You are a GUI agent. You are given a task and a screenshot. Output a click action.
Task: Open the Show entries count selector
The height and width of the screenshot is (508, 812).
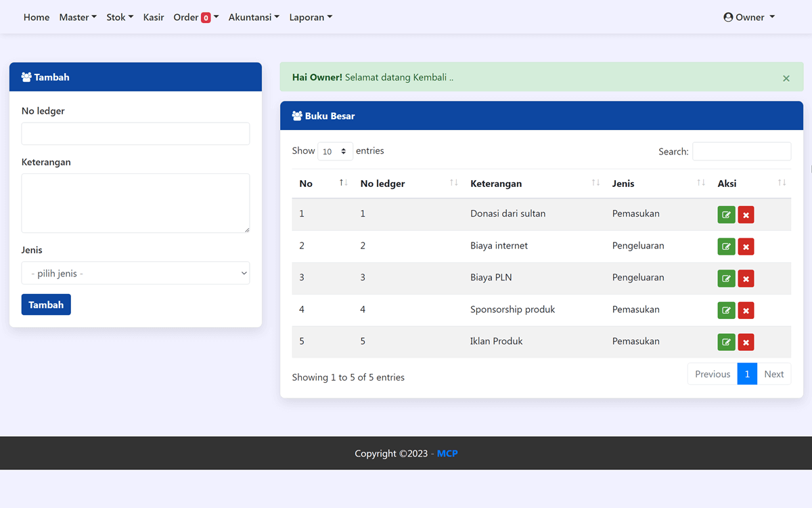(335, 150)
